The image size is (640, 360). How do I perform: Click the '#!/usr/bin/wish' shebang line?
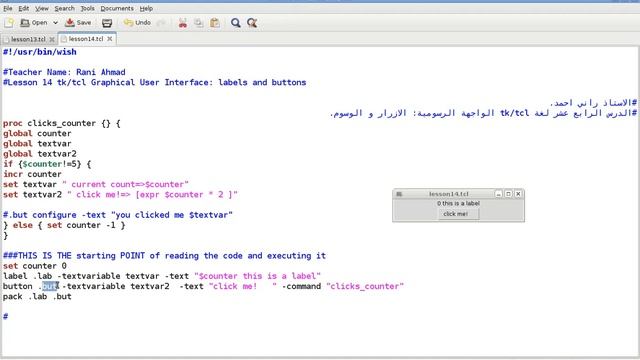click(40, 52)
